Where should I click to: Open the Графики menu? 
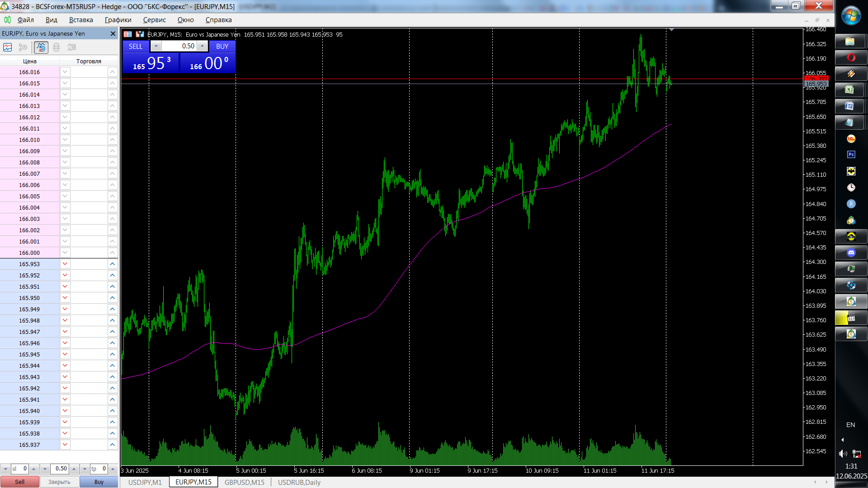pyautogui.click(x=118, y=20)
